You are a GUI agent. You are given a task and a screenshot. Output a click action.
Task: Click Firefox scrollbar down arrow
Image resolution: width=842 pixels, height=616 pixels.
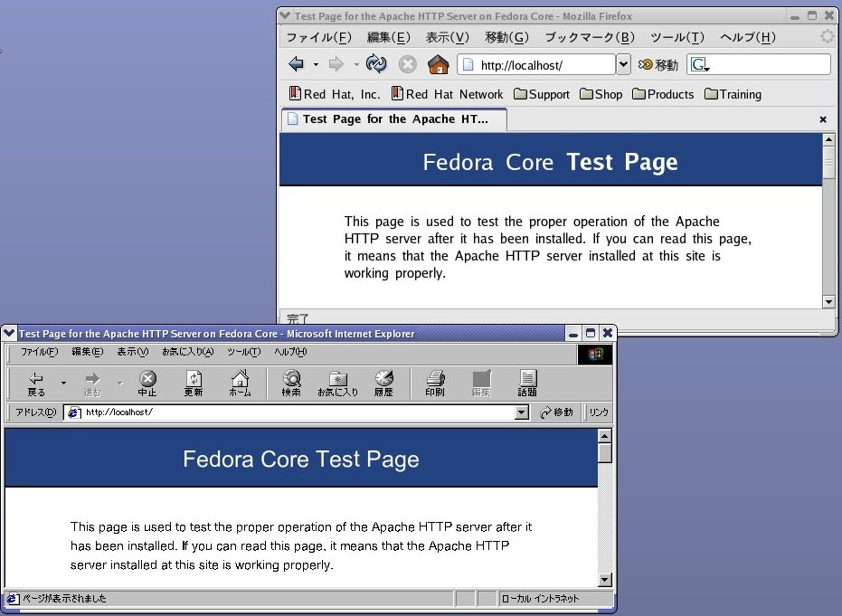828,302
